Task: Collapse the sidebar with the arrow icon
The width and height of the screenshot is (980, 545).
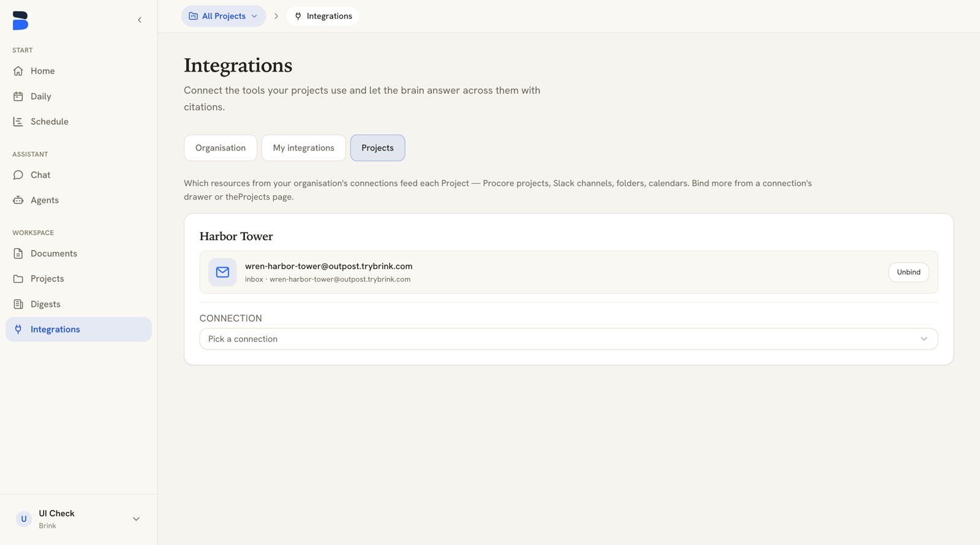Action: 140,20
